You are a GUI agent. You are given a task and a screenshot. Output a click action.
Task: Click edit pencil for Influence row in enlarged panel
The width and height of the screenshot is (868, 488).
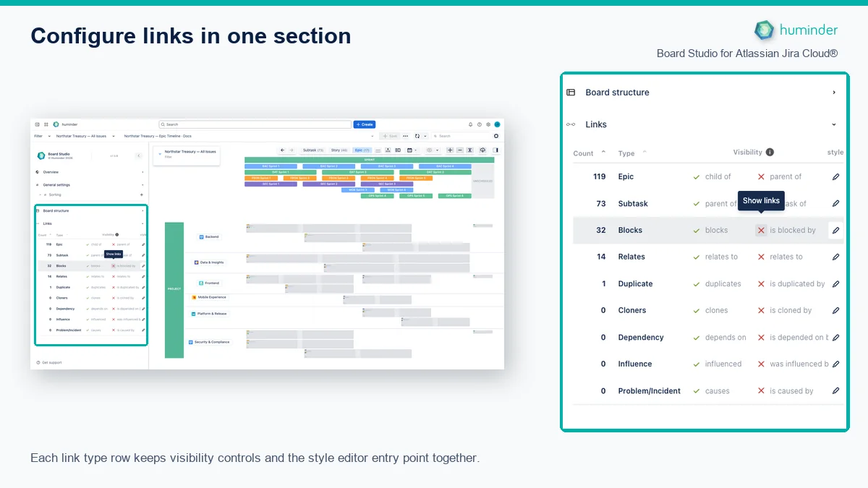(x=835, y=364)
